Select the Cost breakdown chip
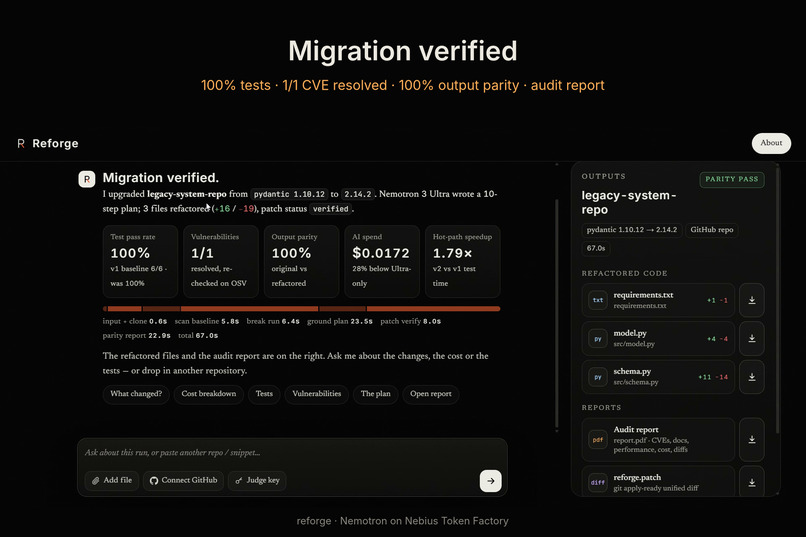Screen dimensions: 806x537 coord(209,394)
